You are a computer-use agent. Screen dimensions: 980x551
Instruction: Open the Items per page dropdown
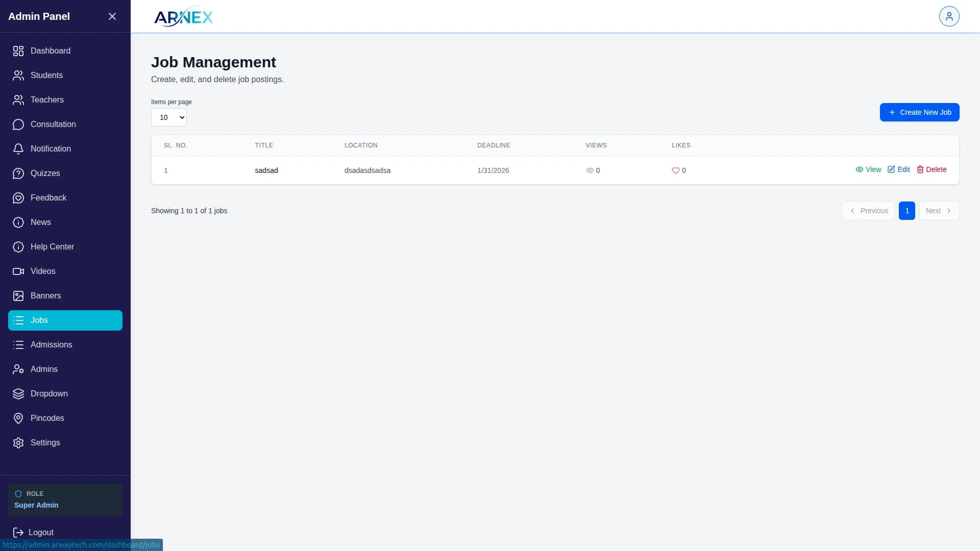(x=169, y=117)
